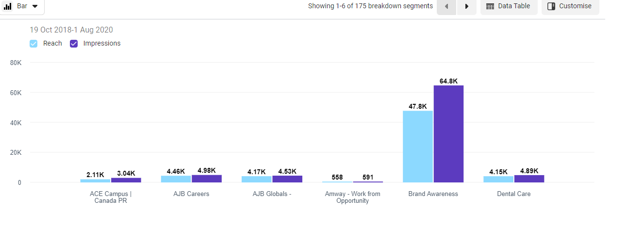Go to previous breakdown segments page
Viewport: 644px width, 246px height.
[x=446, y=7]
